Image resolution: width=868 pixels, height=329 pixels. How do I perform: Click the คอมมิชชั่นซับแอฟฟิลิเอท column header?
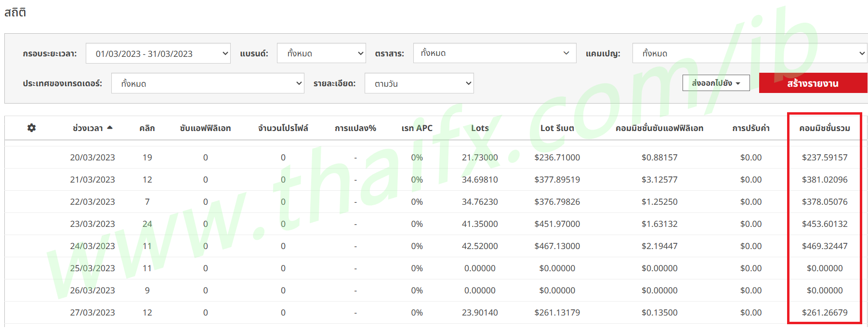coord(659,128)
